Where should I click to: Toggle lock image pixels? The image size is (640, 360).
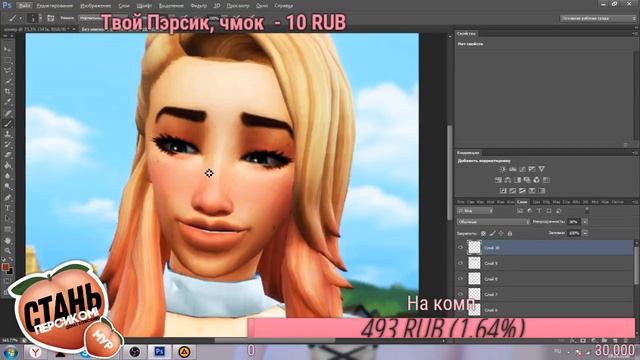[492, 233]
